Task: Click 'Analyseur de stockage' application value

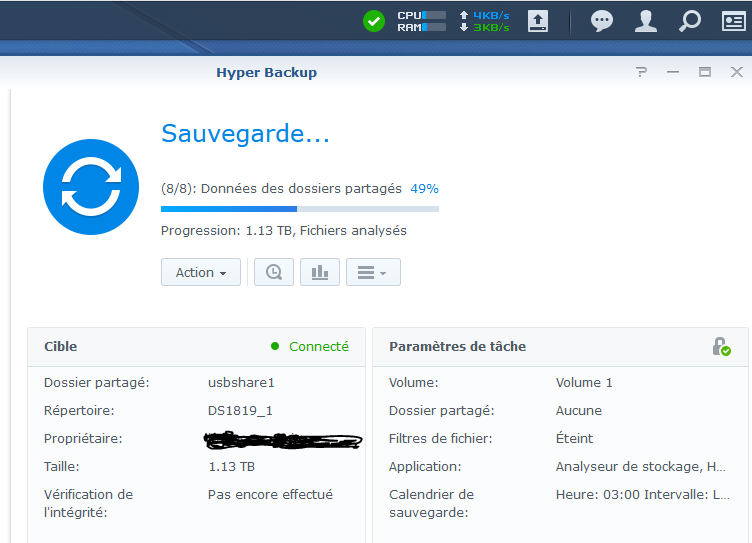Action: coord(641,467)
